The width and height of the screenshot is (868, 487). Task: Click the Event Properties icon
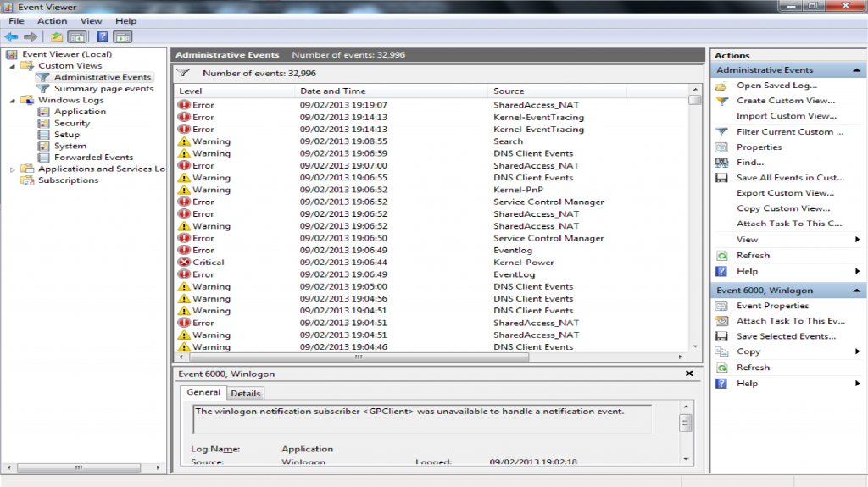tap(721, 306)
